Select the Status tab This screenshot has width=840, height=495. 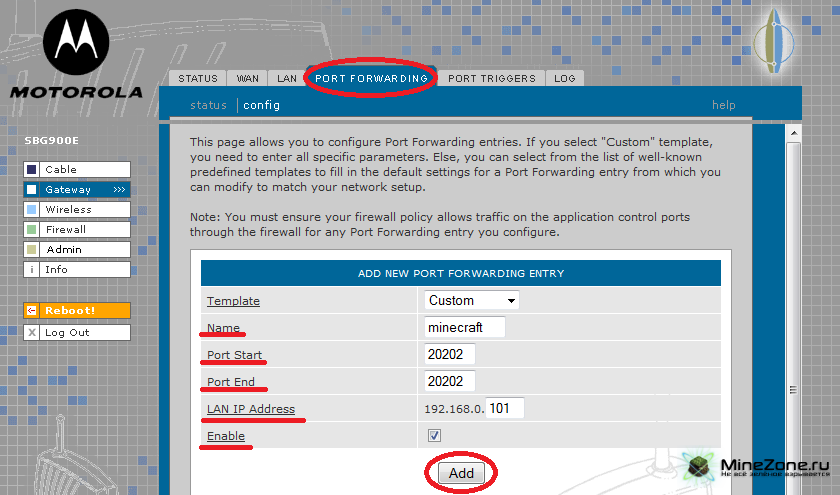point(198,78)
